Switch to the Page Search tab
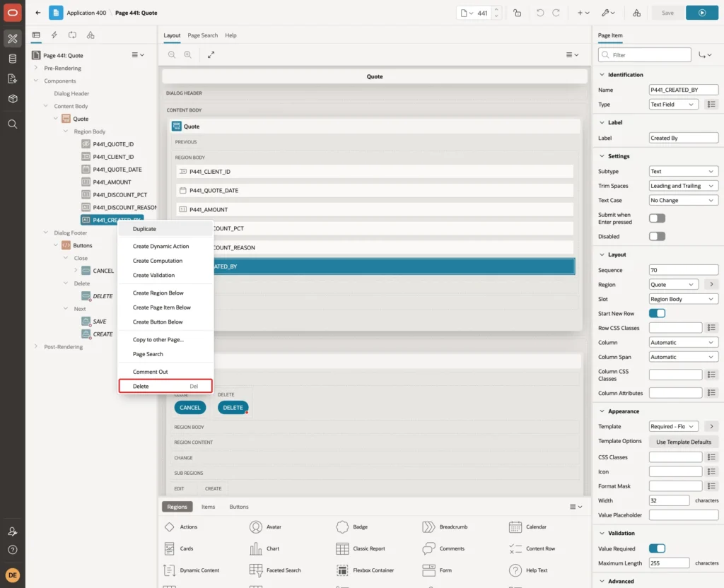 coord(202,35)
